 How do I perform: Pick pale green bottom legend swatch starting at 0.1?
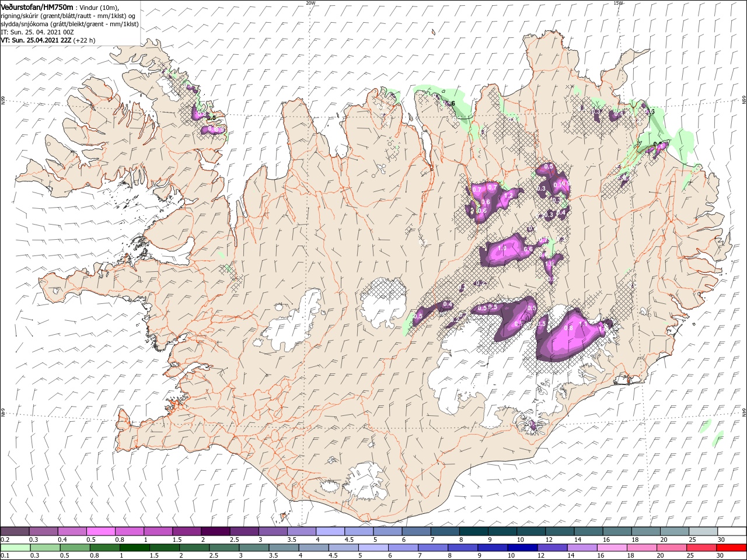point(15,548)
